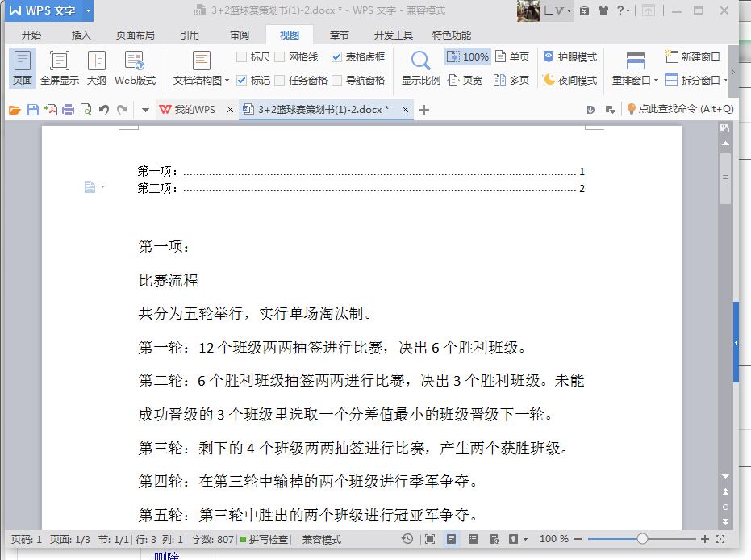Undo the last action
The image size is (751, 560).
tap(103, 110)
